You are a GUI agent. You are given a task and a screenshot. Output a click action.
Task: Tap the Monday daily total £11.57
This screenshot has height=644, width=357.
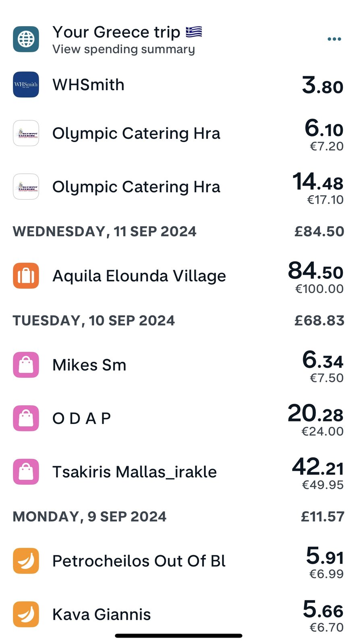click(x=322, y=516)
